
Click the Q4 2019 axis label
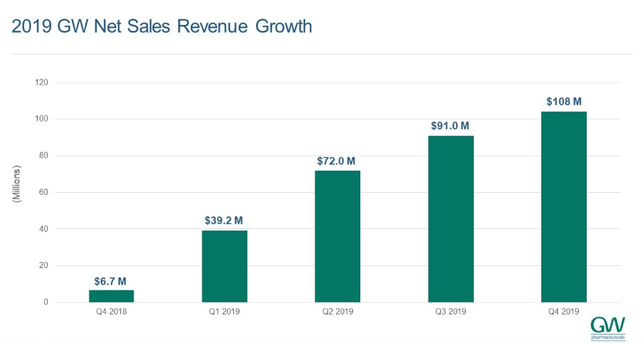[x=563, y=312]
